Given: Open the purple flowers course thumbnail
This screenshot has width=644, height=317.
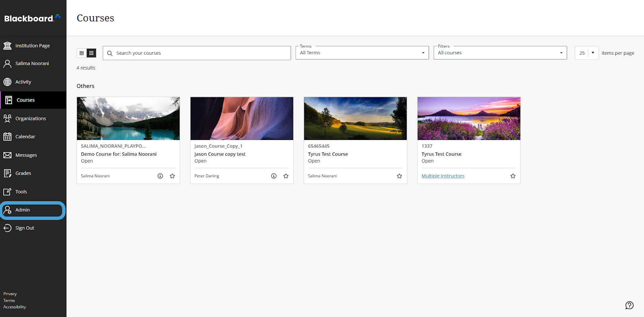Looking at the screenshot, I should click(x=469, y=118).
